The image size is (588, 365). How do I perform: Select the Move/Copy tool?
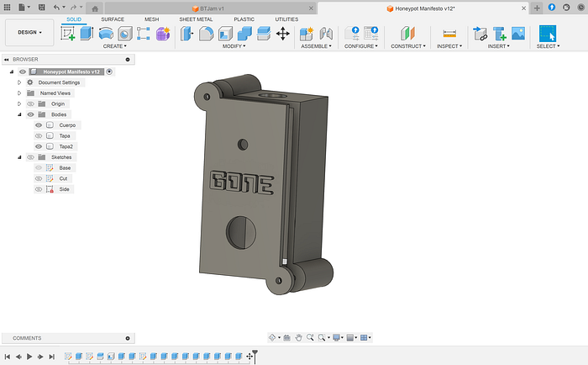(x=283, y=34)
